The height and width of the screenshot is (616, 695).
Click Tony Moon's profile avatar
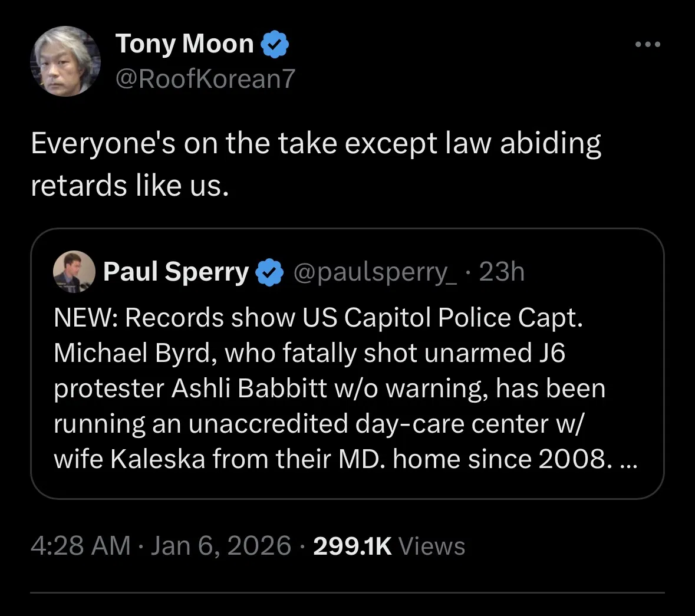click(x=65, y=62)
